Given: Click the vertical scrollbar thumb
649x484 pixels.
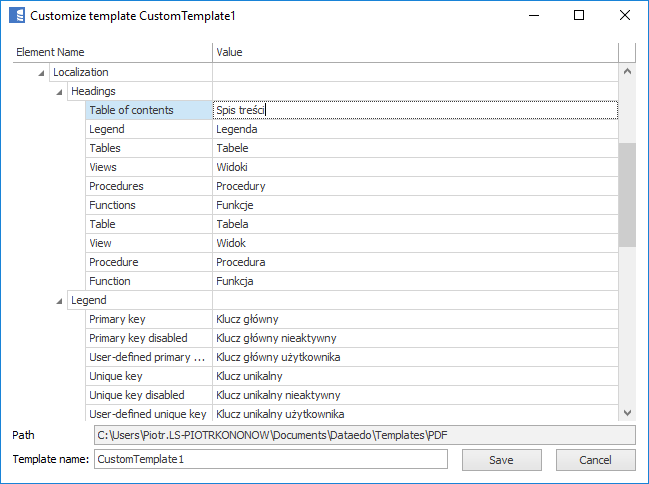Looking at the screenshot, I should coord(627,194).
